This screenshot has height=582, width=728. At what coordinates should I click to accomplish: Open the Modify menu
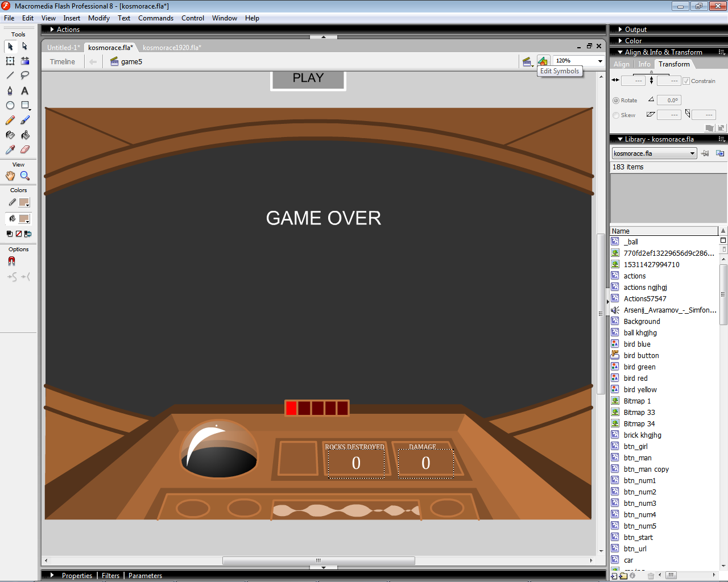tap(98, 18)
